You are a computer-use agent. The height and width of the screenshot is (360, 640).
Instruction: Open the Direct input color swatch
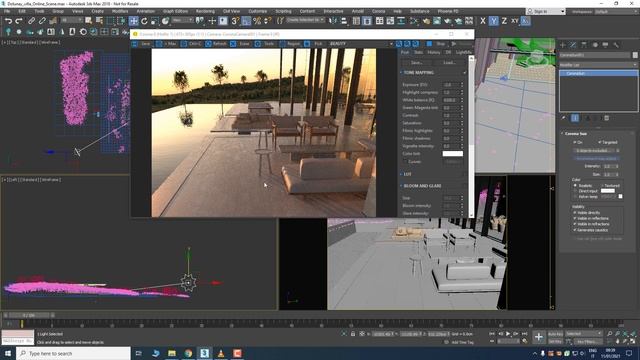607,191
